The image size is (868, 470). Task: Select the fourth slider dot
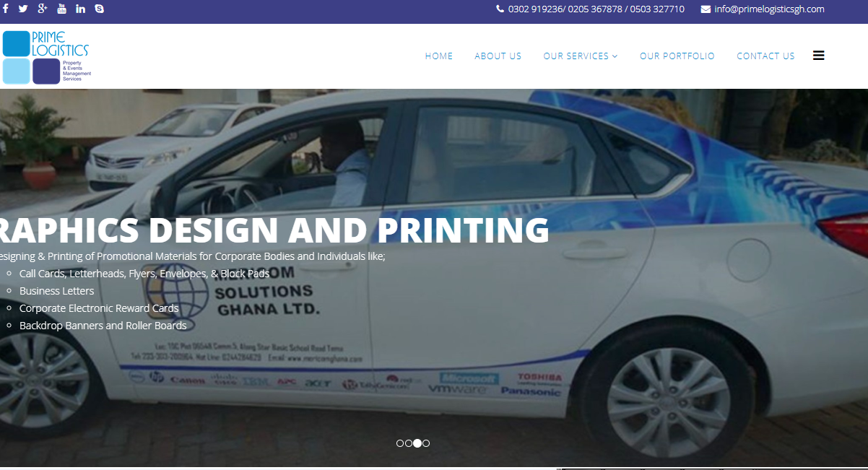pos(426,443)
